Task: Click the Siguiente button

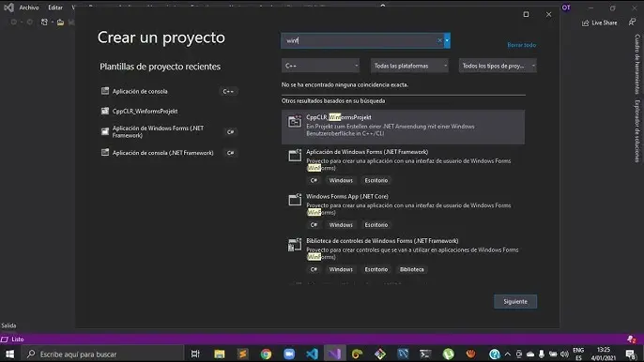Action: pos(515,302)
